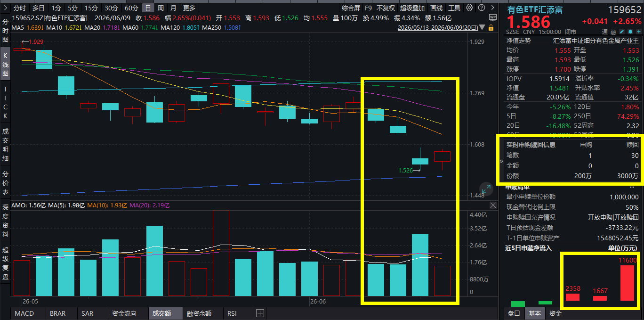Open the 更多 periods dropdown
Image resolution: width=644 pixels, height=320 pixels.
click(189, 8)
